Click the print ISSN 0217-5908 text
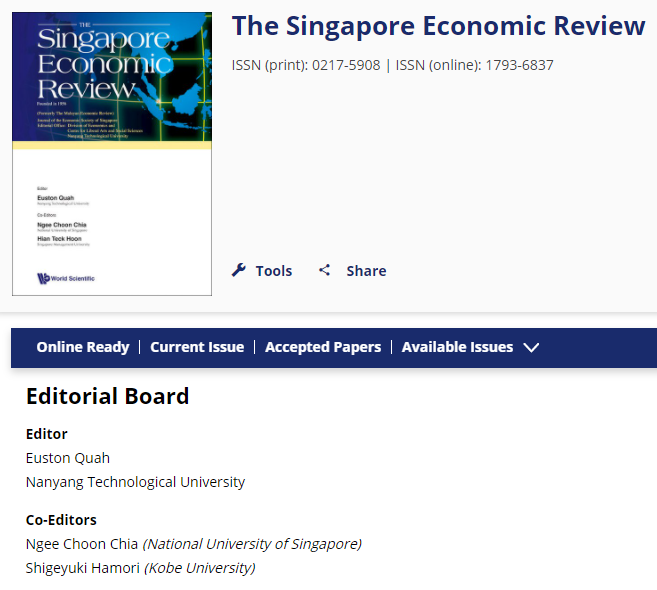Image resolution: width=657 pixels, height=590 pixels. point(306,65)
